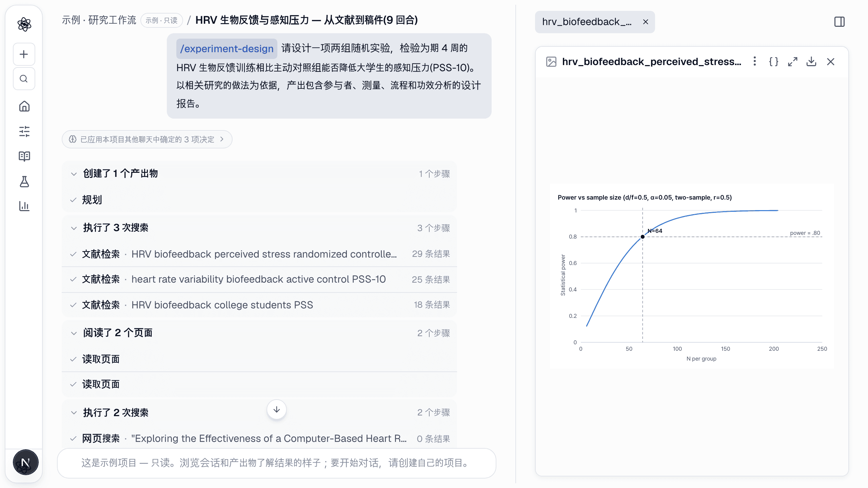Image resolution: width=868 pixels, height=488 pixels.
Task: Open the heart rate variability active control search row
Action: 259,280
